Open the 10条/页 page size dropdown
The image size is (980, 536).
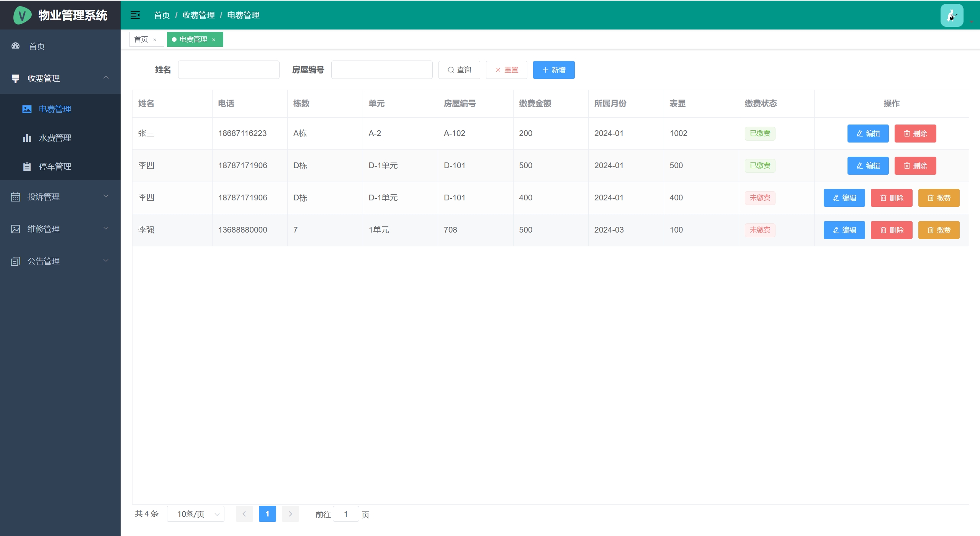point(196,514)
